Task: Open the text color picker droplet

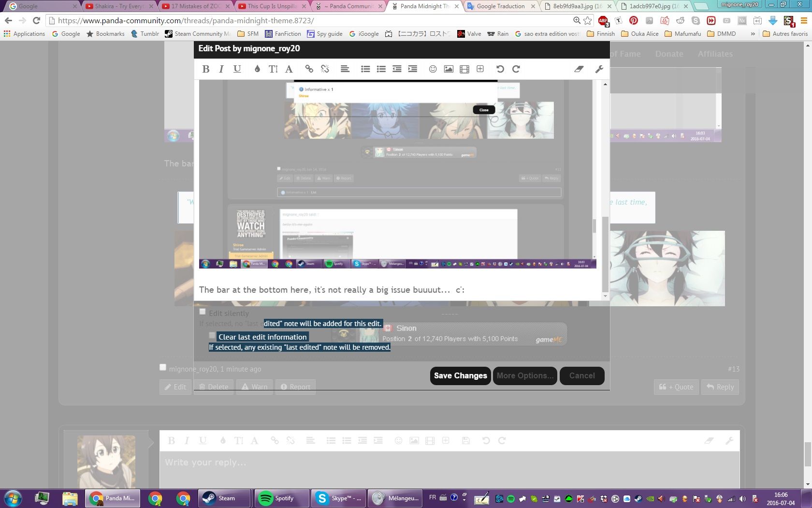Action: (x=257, y=69)
